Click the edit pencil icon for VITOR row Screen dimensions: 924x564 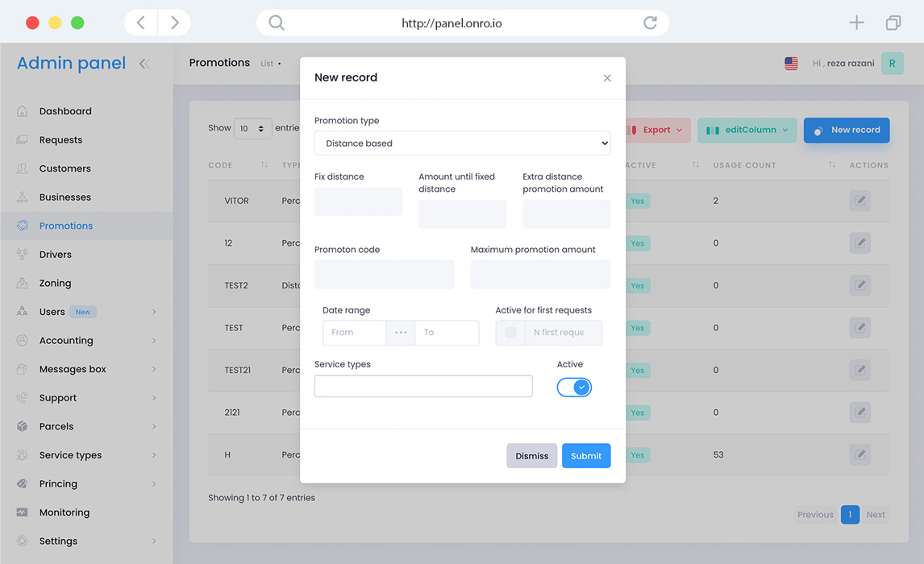[x=859, y=201]
